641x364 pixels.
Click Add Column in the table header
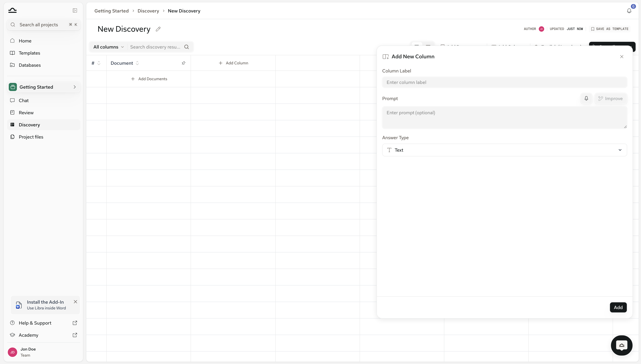coord(233,63)
